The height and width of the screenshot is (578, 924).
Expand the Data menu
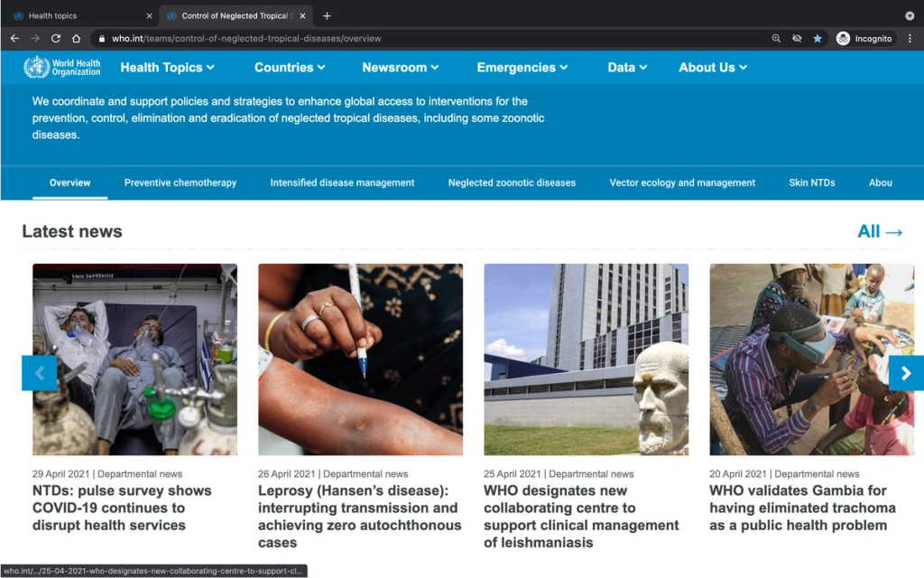(628, 67)
